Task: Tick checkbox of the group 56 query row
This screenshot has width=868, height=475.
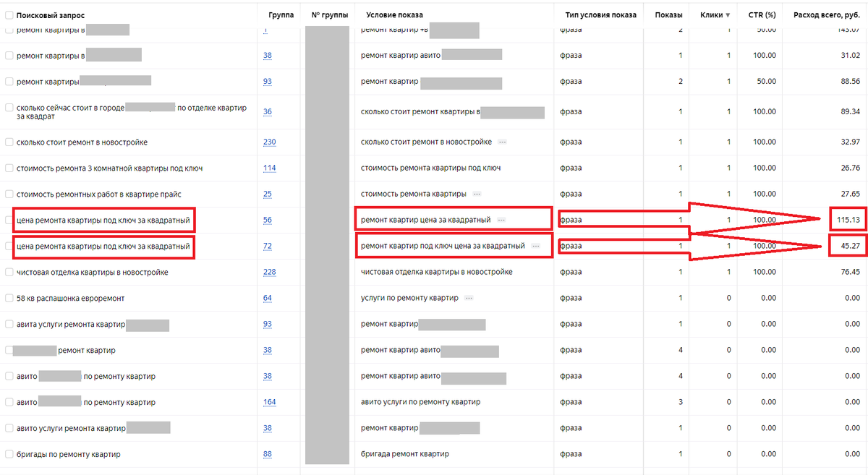Action: (9, 220)
